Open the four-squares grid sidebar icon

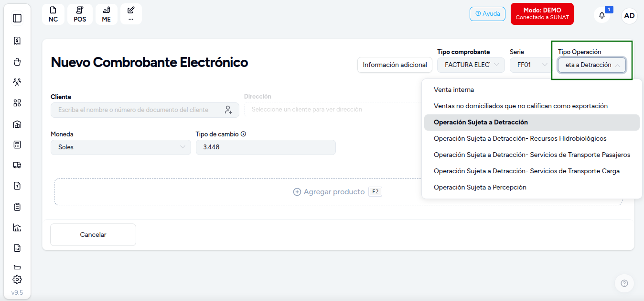point(17,103)
